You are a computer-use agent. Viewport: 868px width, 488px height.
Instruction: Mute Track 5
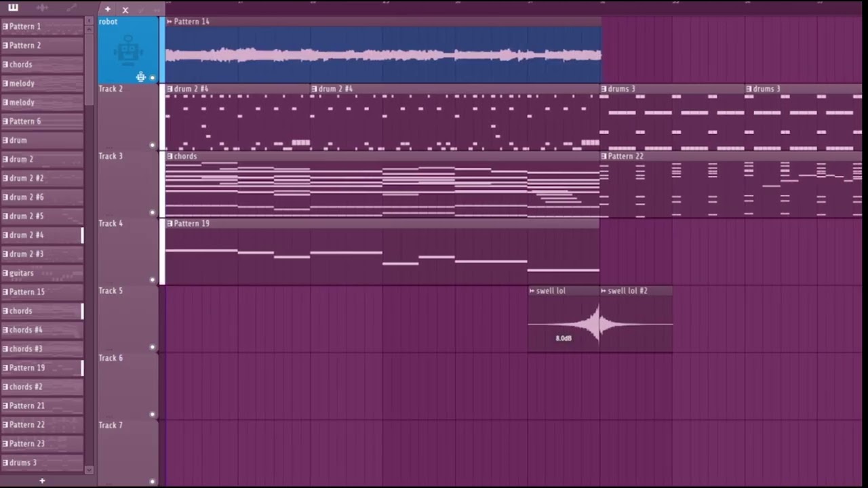pyautogui.click(x=152, y=347)
